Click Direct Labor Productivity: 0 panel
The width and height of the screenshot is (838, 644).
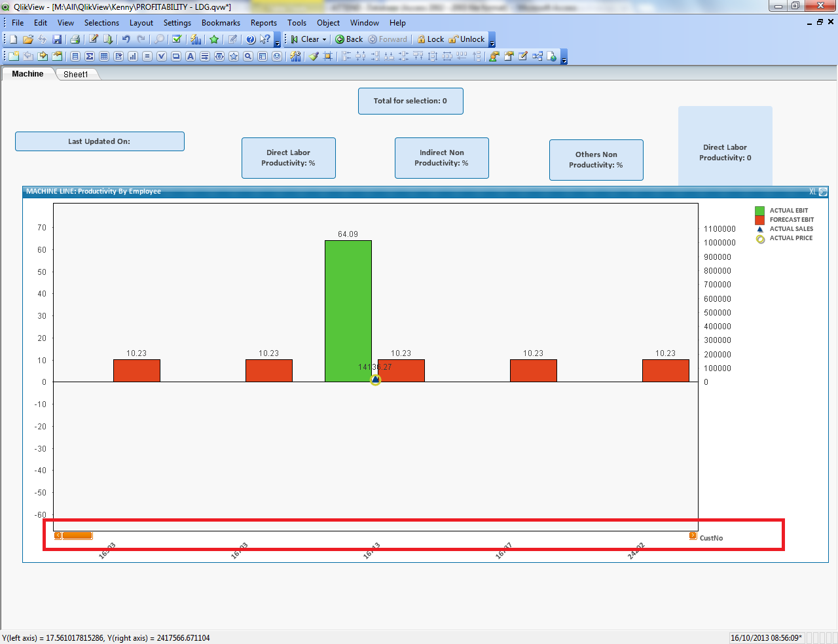coord(725,146)
